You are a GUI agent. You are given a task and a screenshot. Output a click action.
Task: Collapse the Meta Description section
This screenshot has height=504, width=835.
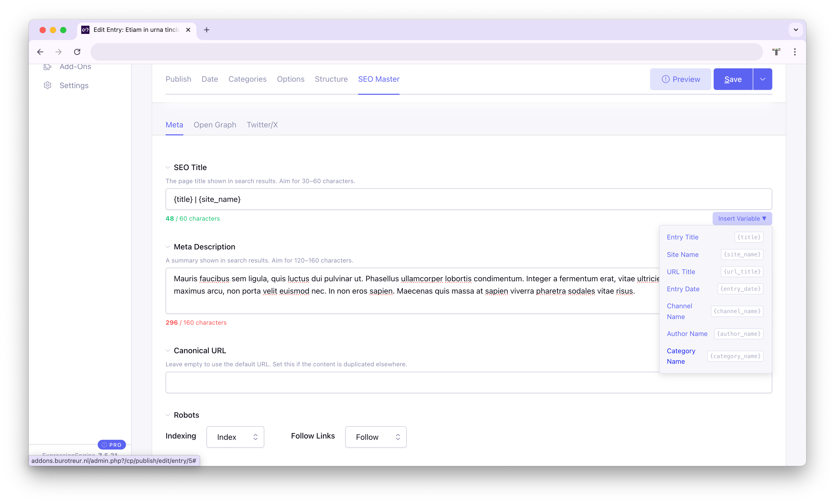click(x=168, y=247)
